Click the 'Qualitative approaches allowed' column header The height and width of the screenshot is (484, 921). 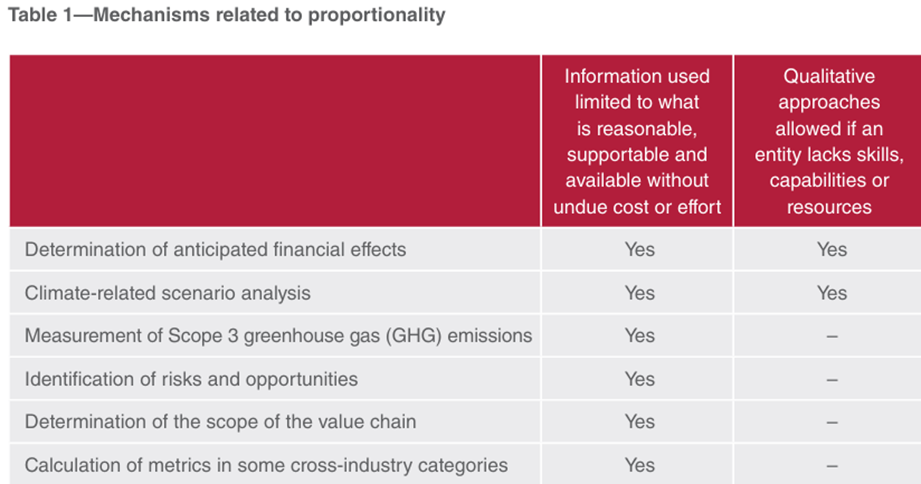point(830,141)
